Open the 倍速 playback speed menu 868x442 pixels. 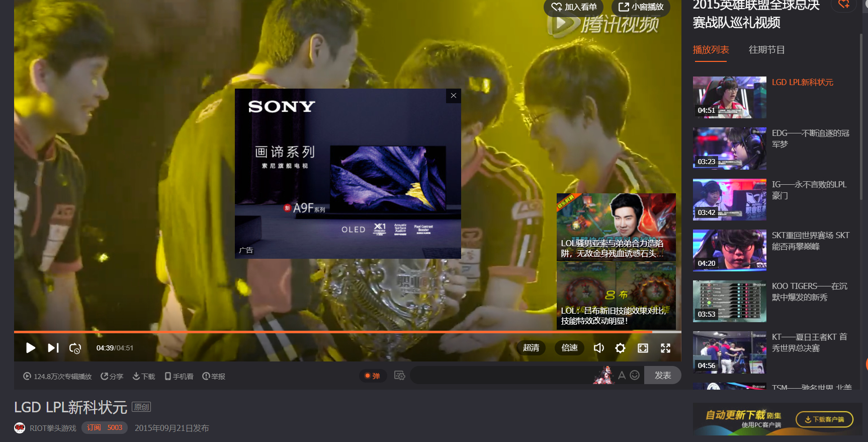(570, 348)
